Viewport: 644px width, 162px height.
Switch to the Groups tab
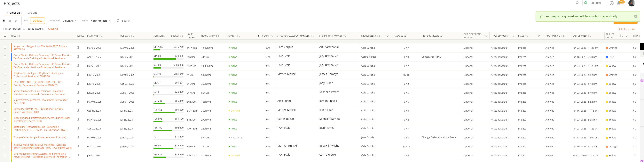33,13
